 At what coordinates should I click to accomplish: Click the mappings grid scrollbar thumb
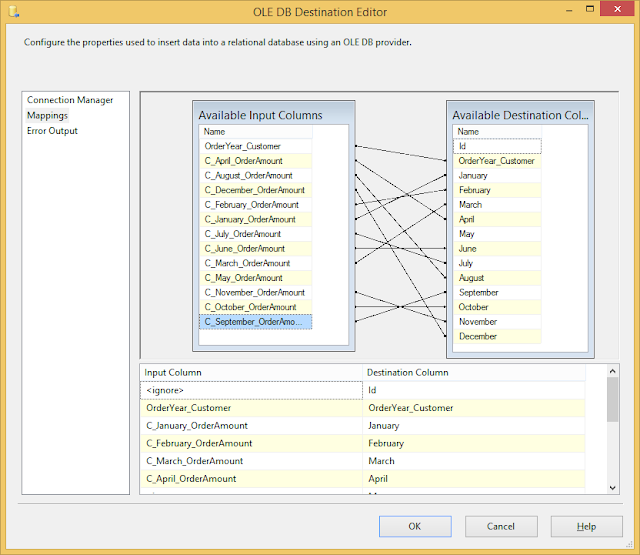pyautogui.click(x=612, y=398)
